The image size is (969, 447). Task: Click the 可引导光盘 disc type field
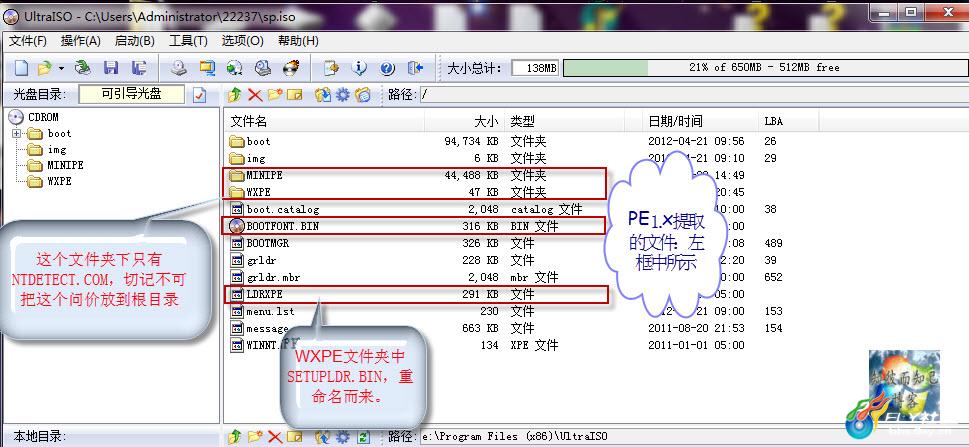click(x=132, y=95)
